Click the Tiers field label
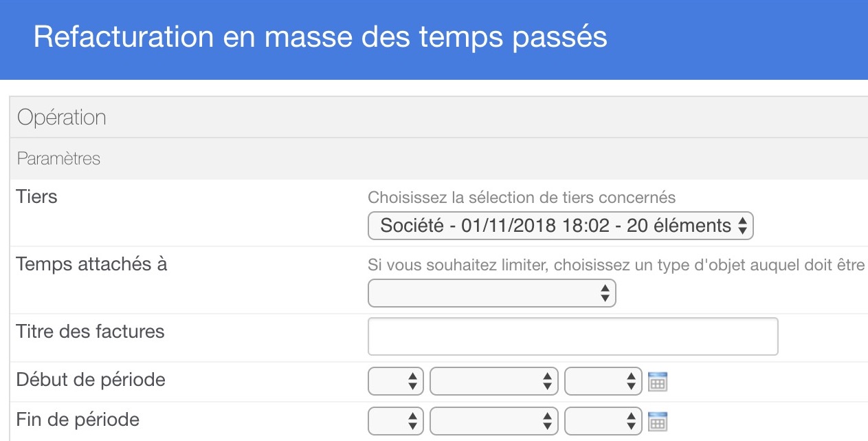This screenshot has width=868, height=441. (37, 197)
